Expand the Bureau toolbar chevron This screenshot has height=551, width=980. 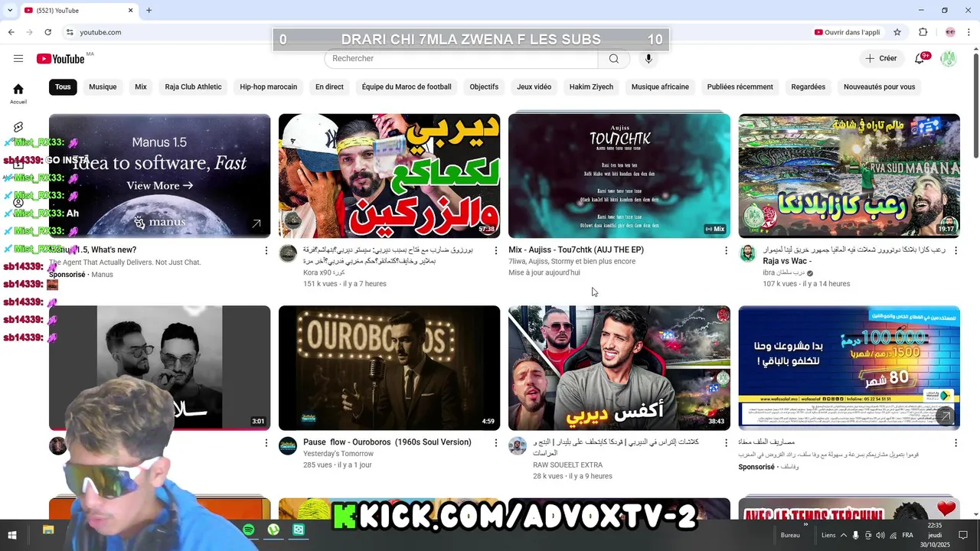click(x=805, y=526)
